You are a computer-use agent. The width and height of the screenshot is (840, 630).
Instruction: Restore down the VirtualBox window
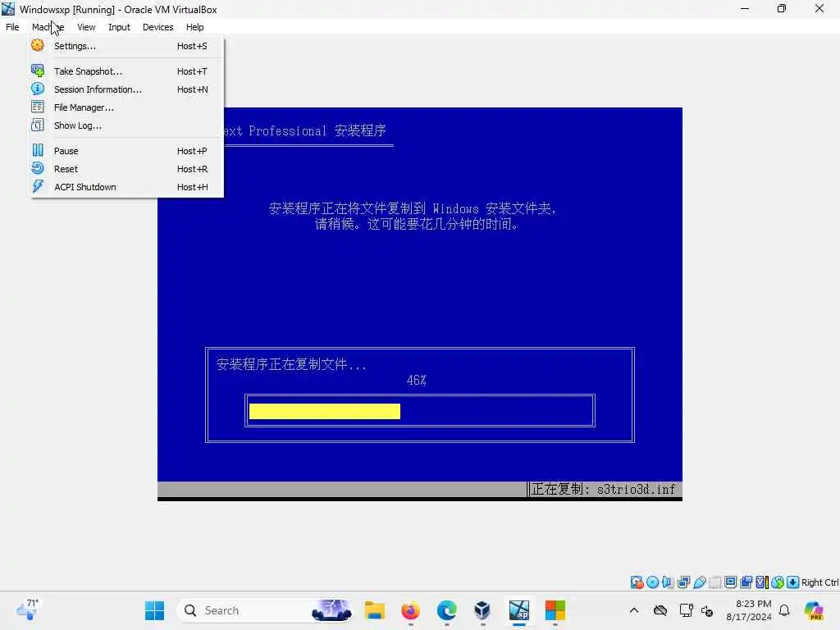tap(782, 8)
